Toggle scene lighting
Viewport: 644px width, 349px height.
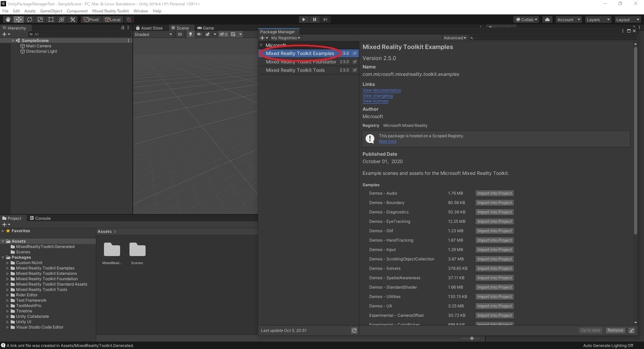(x=189, y=34)
